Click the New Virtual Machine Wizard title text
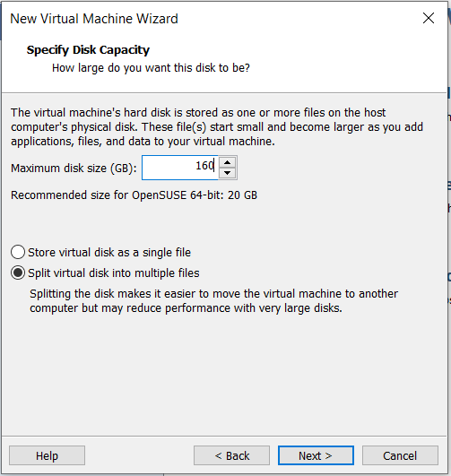The width and height of the screenshot is (451, 476). coord(94,19)
